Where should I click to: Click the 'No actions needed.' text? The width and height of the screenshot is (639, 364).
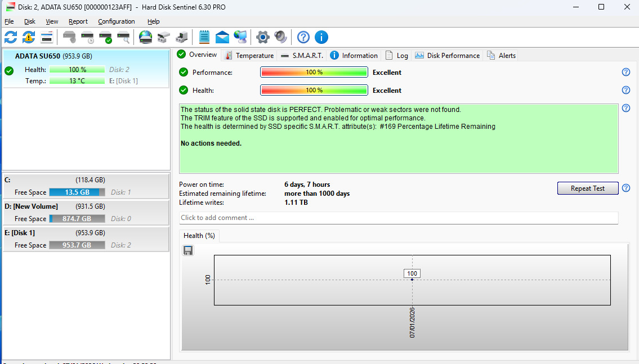[211, 143]
